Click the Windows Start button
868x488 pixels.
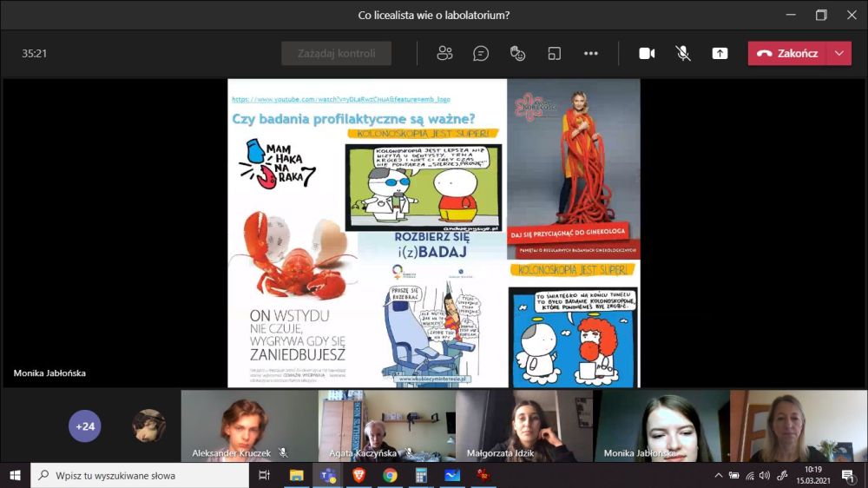[x=15, y=475]
